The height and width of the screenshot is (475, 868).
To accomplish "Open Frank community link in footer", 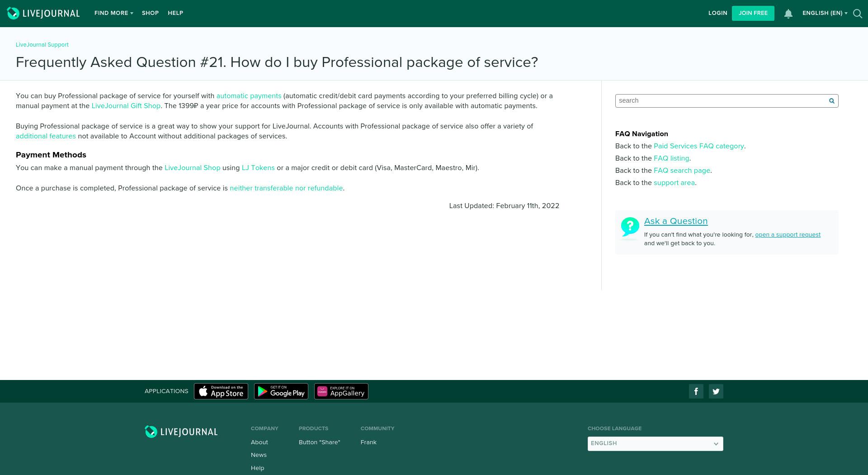I will [368, 442].
